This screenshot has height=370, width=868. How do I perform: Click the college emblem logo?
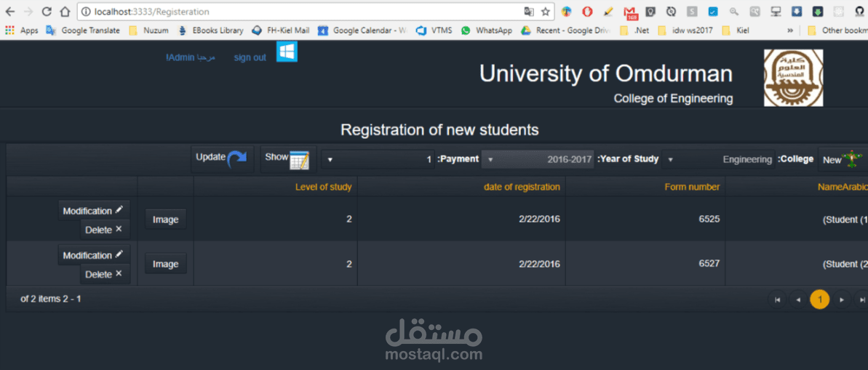click(x=793, y=78)
